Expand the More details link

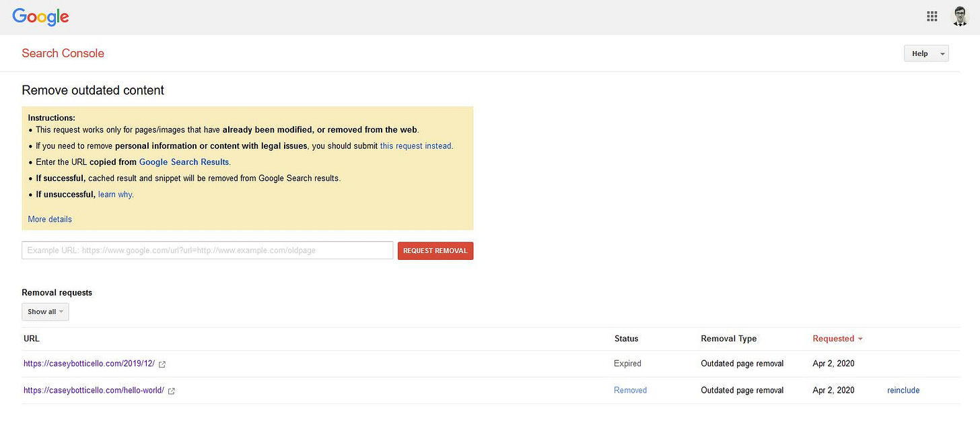[50, 219]
